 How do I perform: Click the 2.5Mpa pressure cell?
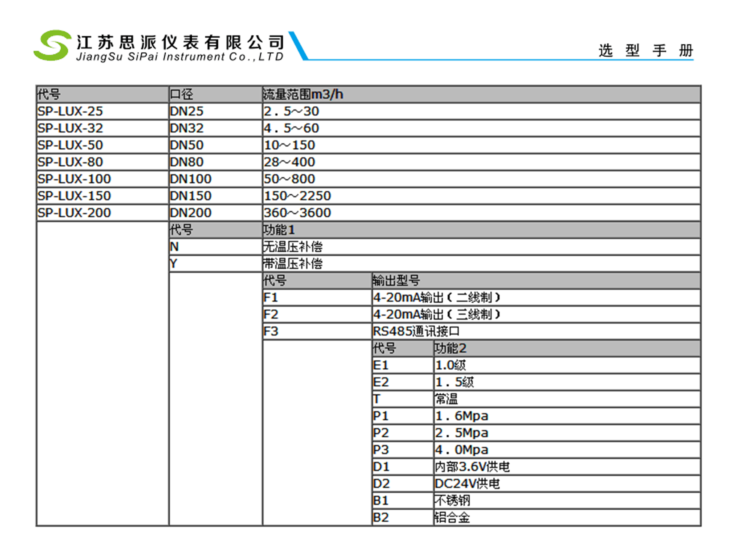[567, 433]
